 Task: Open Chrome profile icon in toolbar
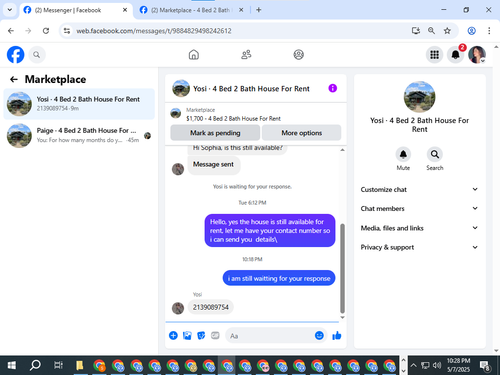[471, 31]
